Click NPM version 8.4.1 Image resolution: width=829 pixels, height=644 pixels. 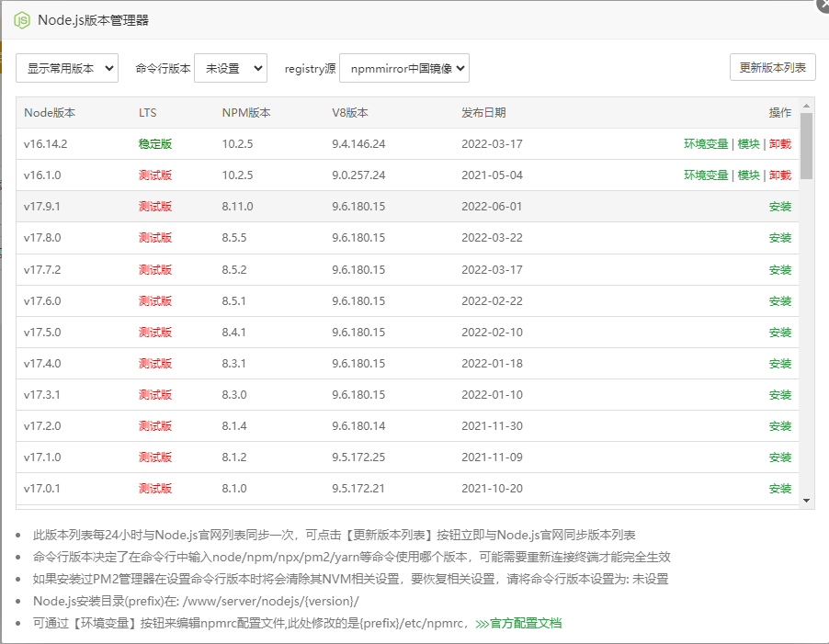233,333
